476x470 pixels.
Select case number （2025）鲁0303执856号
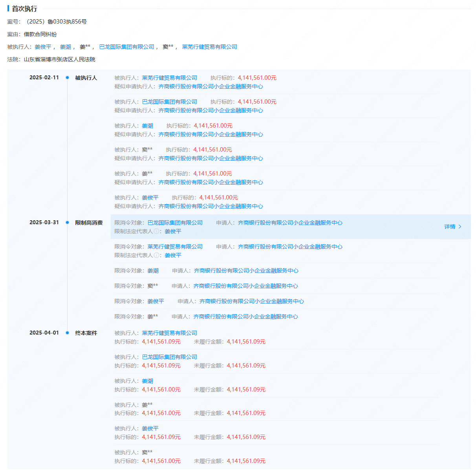click(55, 22)
